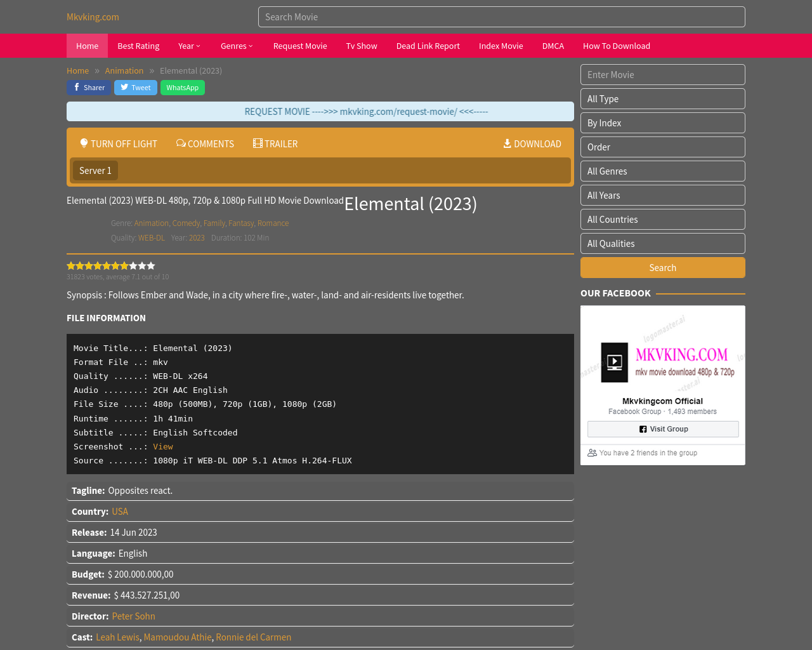Click the USA country link
Screen dimensions: 812x650
[x=120, y=512]
